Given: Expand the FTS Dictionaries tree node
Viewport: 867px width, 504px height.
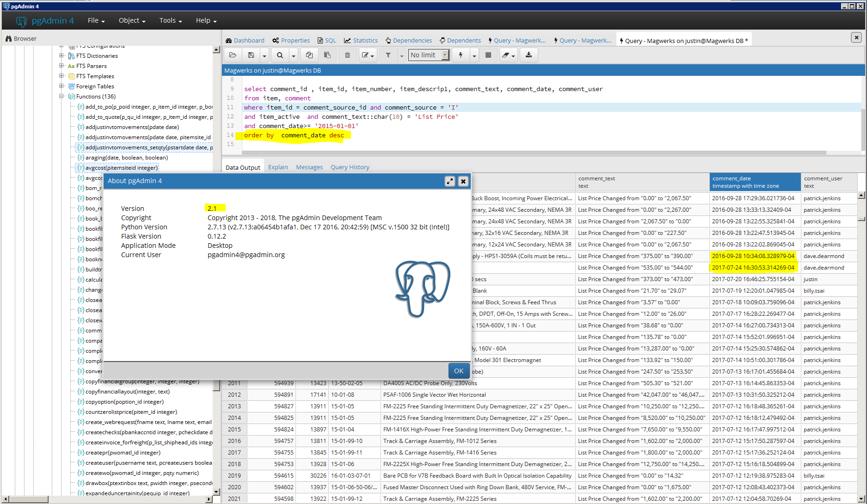Looking at the screenshot, I should [61, 55].
